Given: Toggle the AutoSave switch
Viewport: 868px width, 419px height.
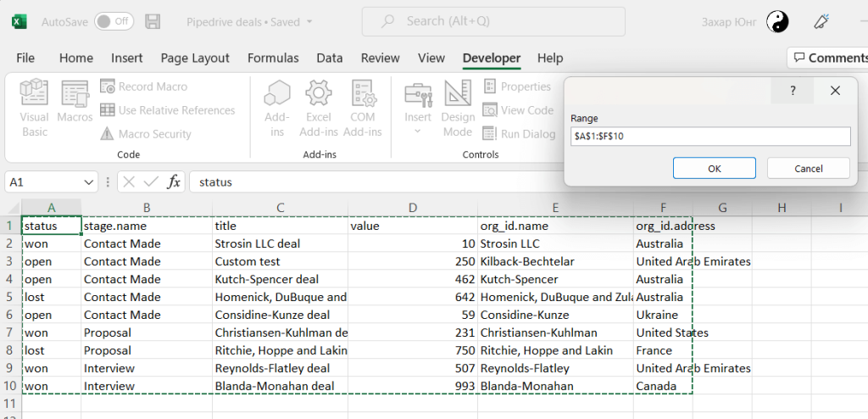Looking at the screenshot, I should coord(114,21).
